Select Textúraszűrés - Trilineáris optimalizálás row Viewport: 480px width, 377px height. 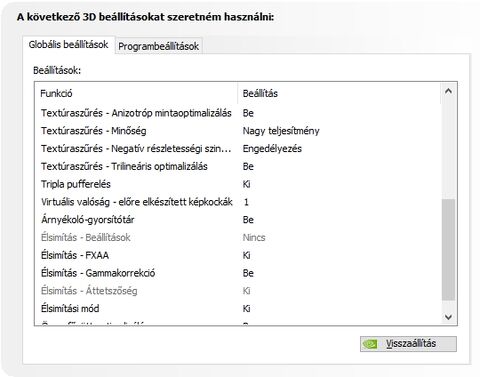(x=238, y=166)
